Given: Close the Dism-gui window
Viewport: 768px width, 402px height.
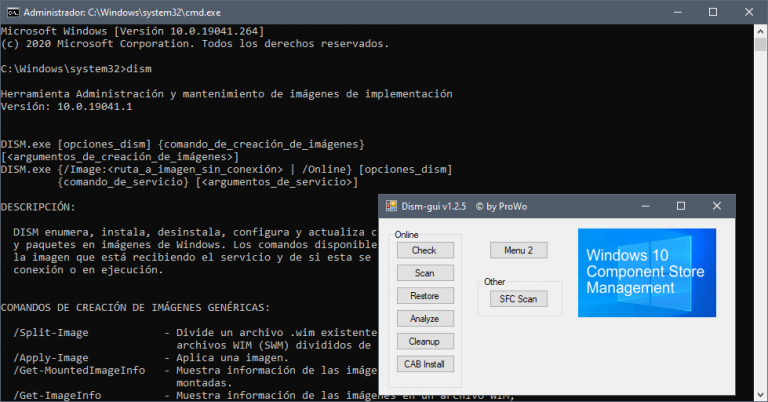Looking at the screenshot, I should pyautogui.click(x=717, y=205).
